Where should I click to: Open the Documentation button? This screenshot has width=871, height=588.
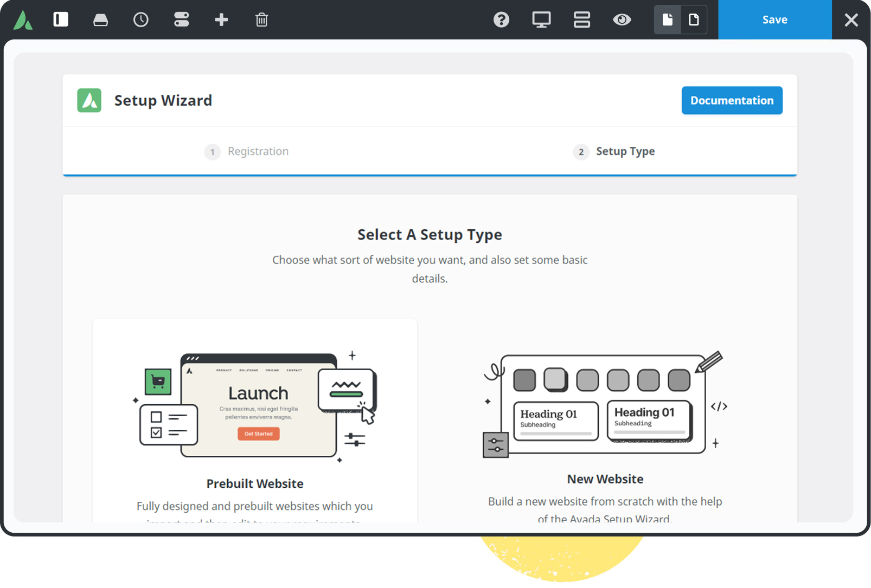pyautogui.click(x=732, y=100)
